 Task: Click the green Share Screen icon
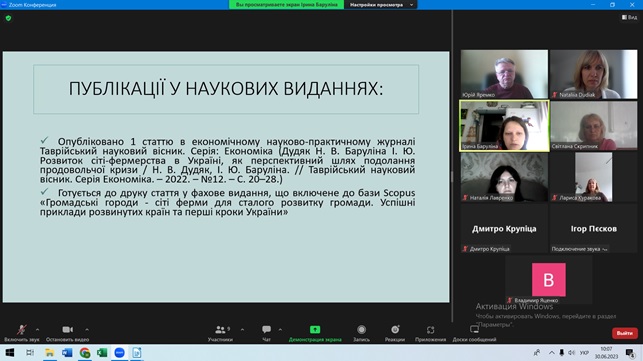click(315, 329)
